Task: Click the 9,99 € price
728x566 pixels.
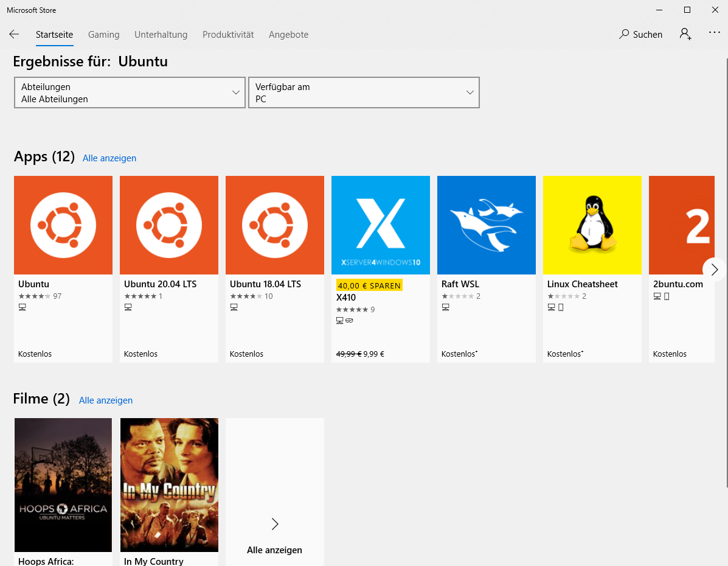Action: pos(374,354)
